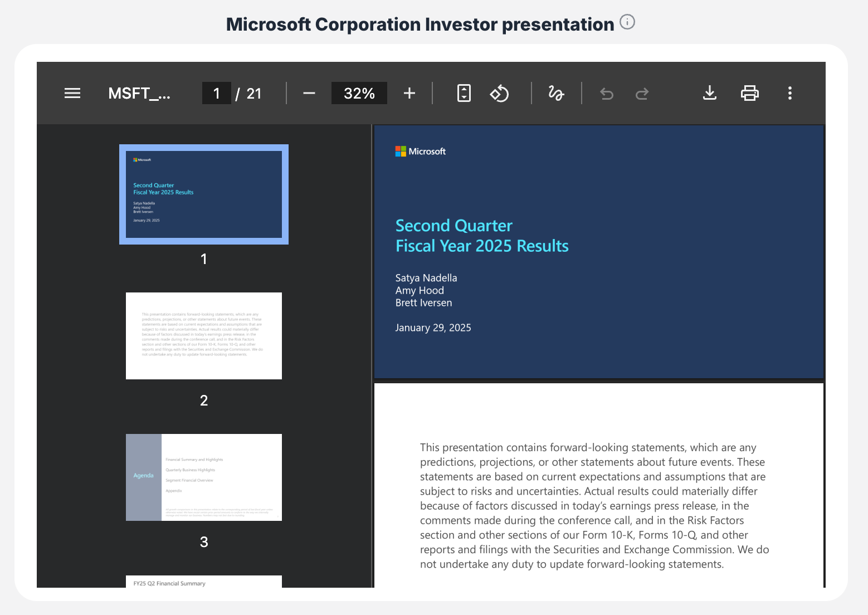Click the thumbnail label number 2
This screenshot has width=868, height=615.
[204, 400]
